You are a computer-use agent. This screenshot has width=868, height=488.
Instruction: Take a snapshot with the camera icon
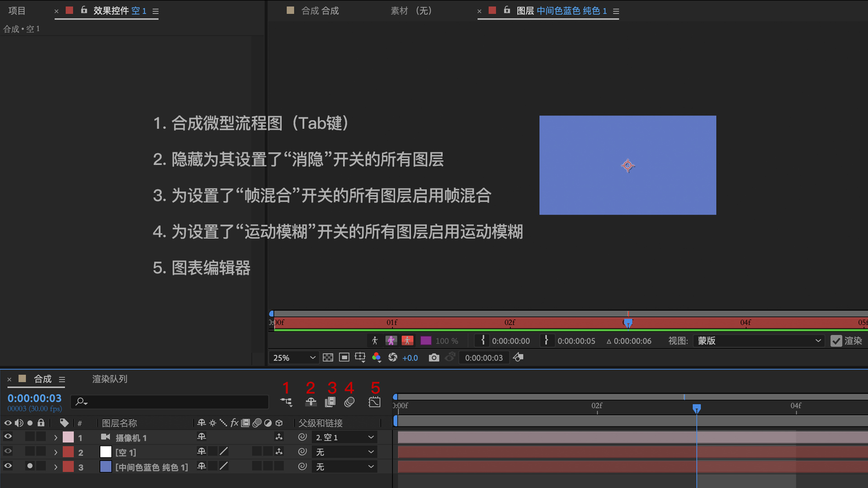tap(434, 357)
